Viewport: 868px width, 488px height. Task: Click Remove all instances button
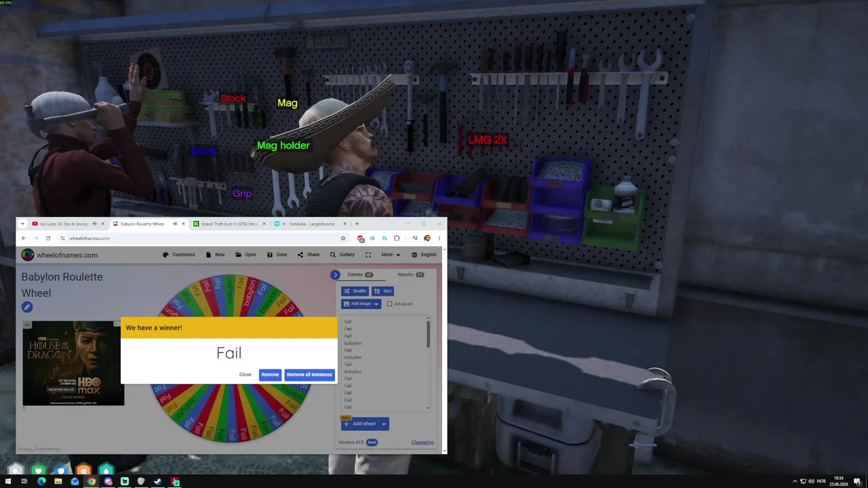309,374
